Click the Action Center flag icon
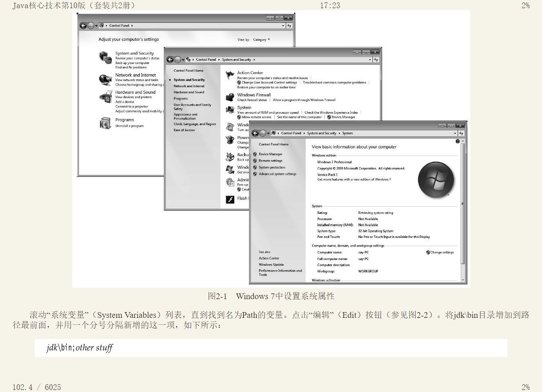 pyautogui.click(x=230, y=75)
